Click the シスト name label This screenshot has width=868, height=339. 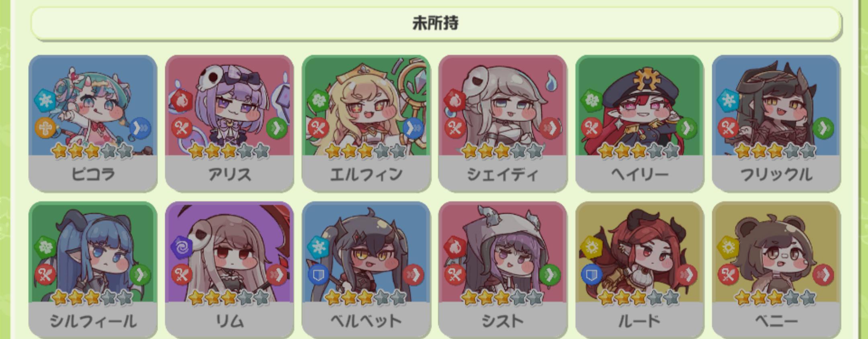[x=503, y=321]
